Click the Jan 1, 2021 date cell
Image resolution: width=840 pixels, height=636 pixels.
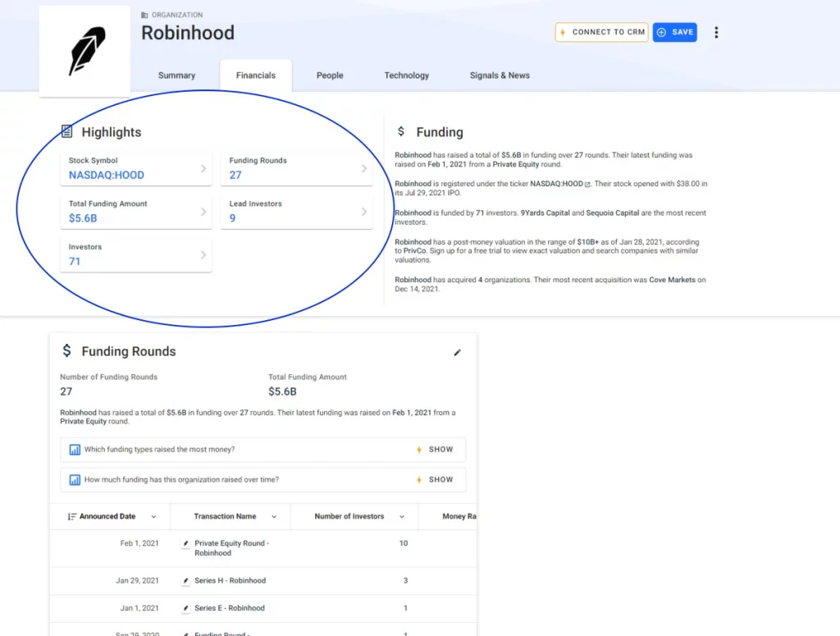139,608
